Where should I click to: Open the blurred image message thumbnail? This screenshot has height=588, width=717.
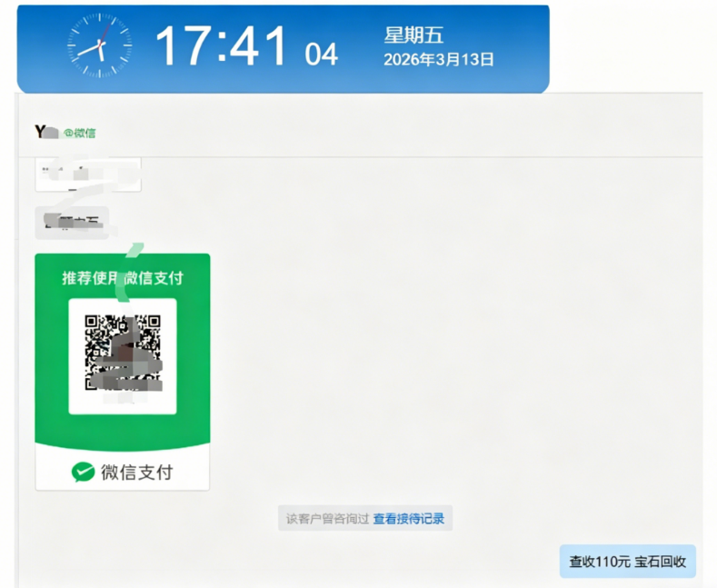(88, 174)
